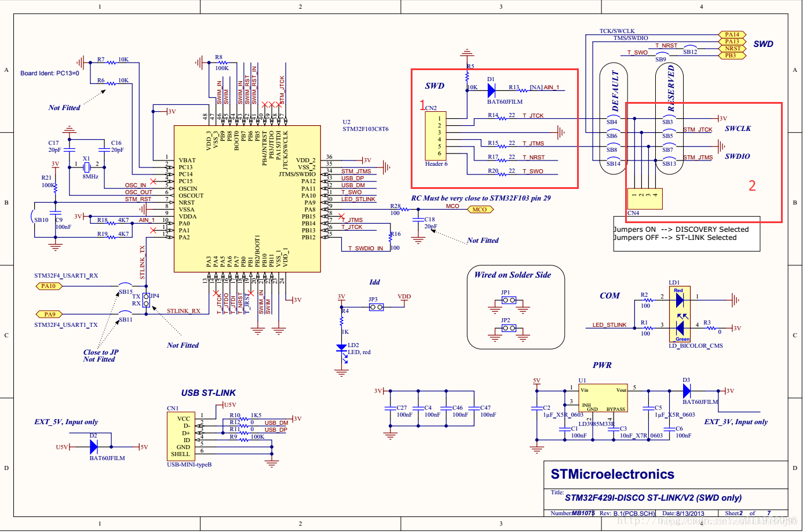803x532 pixels.
Task: Click the 'Close to JP Not Fitted' note
Action: (101, 356)
